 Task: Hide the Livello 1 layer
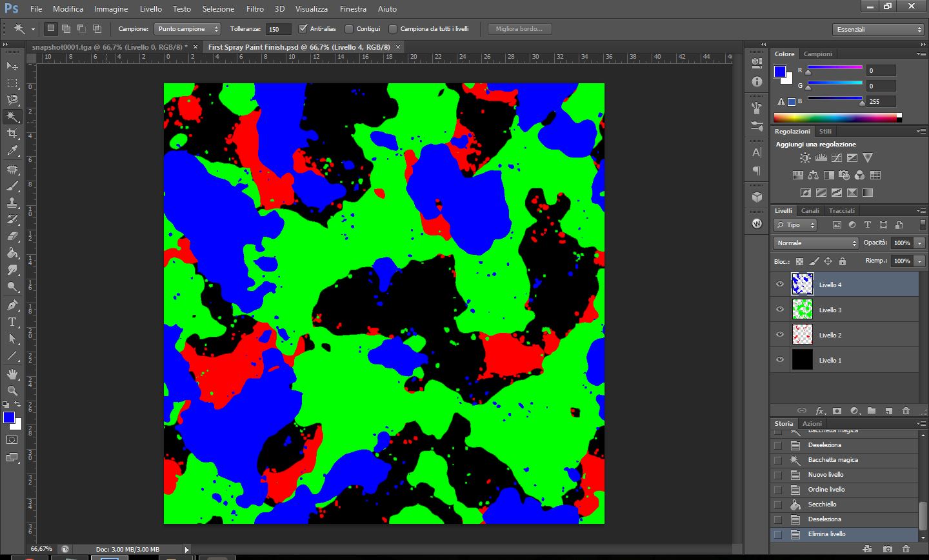(780, 359)
